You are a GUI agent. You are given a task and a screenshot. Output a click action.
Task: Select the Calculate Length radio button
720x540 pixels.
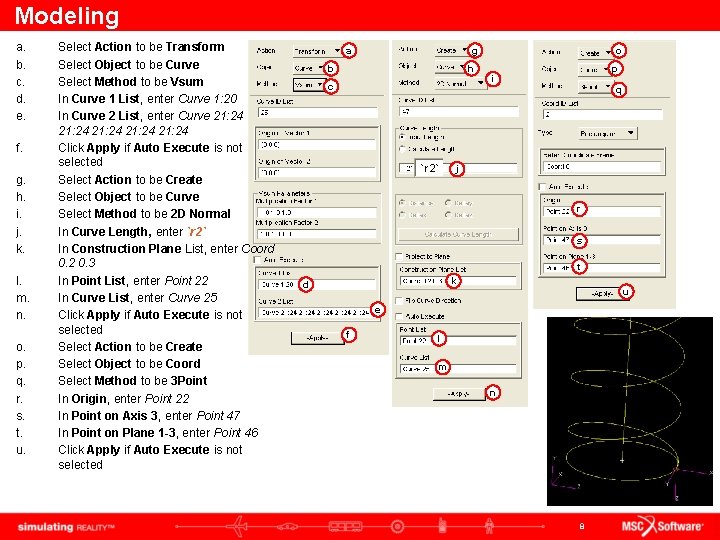403,149
